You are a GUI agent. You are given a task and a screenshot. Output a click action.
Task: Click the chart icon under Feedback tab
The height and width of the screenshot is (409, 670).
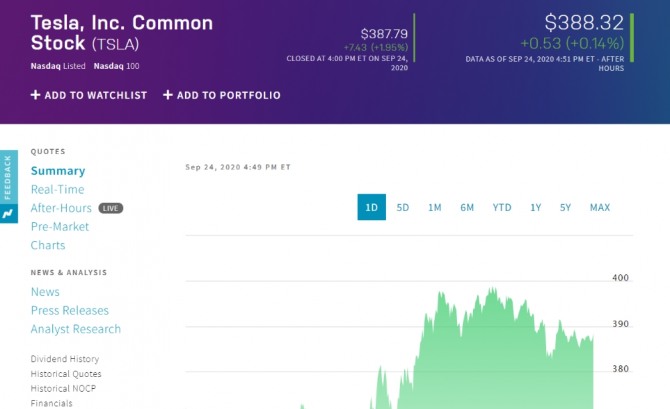[9, 214]
